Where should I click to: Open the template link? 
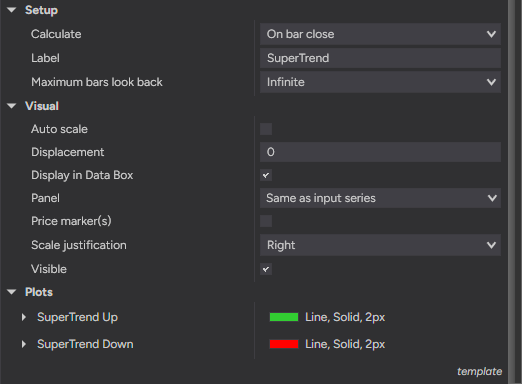[479, 371]
